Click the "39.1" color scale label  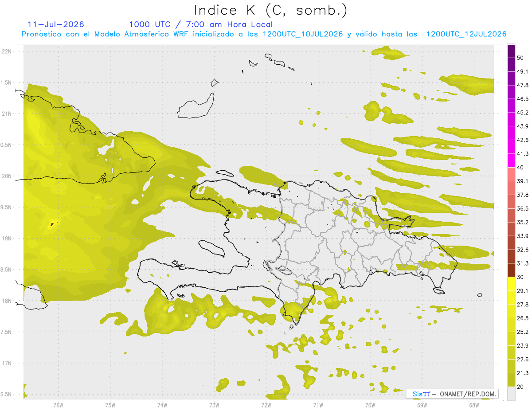click(x=523, y=181)
